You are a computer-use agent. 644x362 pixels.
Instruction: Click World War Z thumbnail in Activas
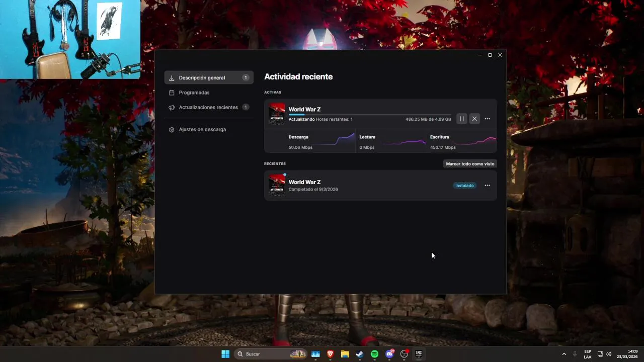tap(277, 114)
